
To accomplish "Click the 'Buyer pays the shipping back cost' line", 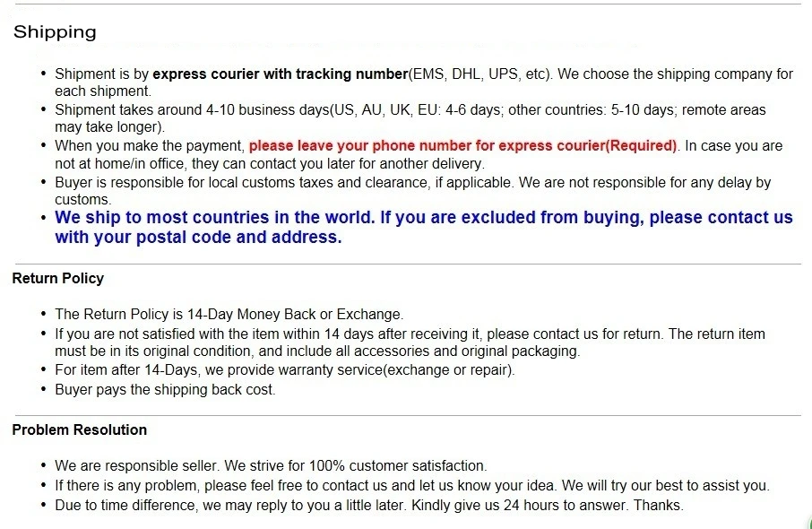I will coord(165,390).
